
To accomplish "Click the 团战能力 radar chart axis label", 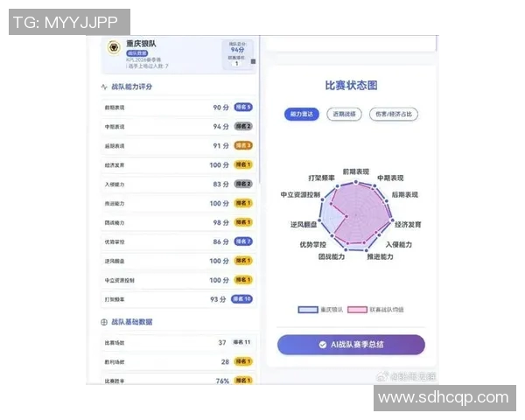I will pos(332,257).
